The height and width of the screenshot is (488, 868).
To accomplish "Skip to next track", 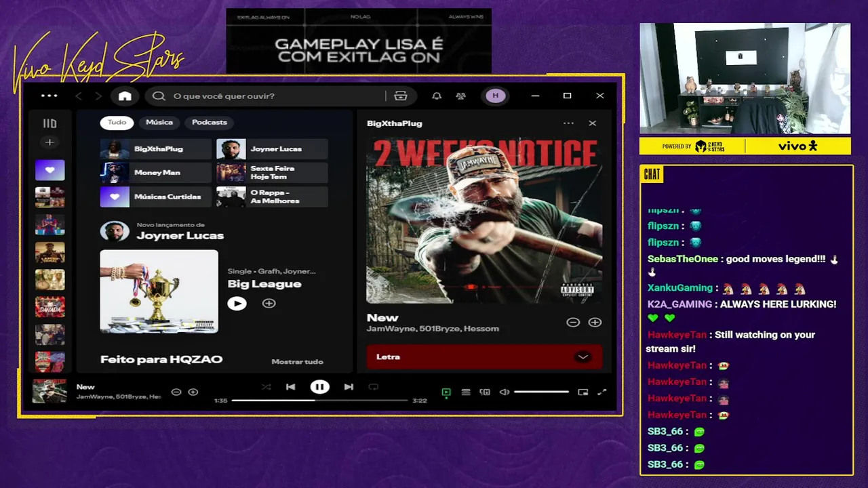I will (349, 387).
